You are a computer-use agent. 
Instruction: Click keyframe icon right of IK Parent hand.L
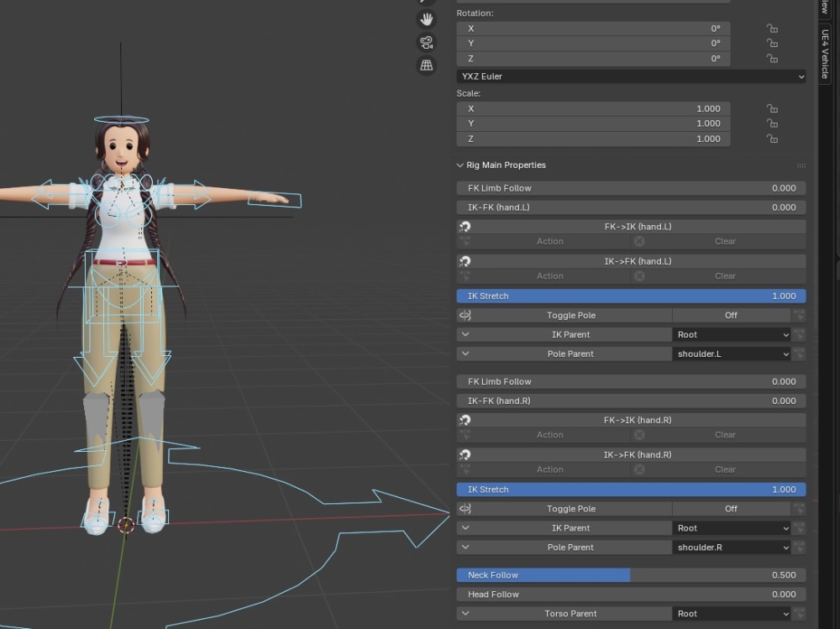(800, 334)
